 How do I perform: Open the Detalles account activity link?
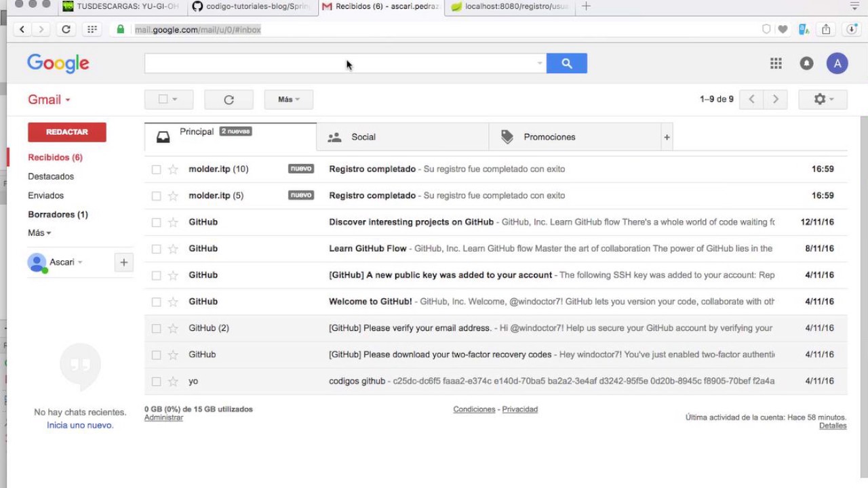click(x=833, y=426)
